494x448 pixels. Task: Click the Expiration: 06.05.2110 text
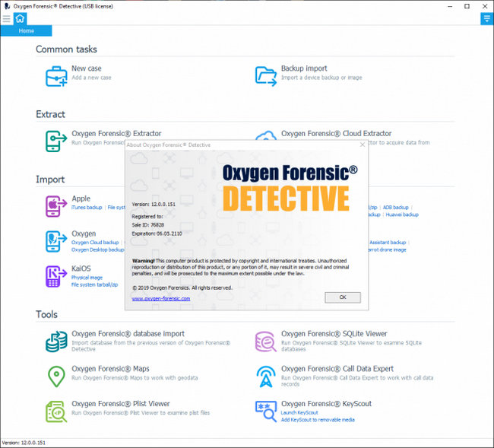click(157, 234)
